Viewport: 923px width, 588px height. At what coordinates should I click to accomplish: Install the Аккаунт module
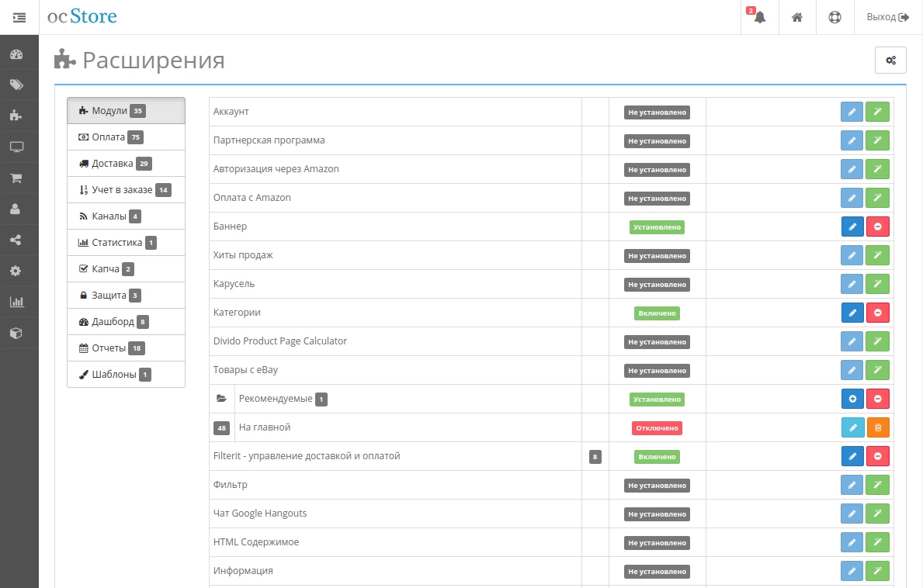[x=878, y=112]
